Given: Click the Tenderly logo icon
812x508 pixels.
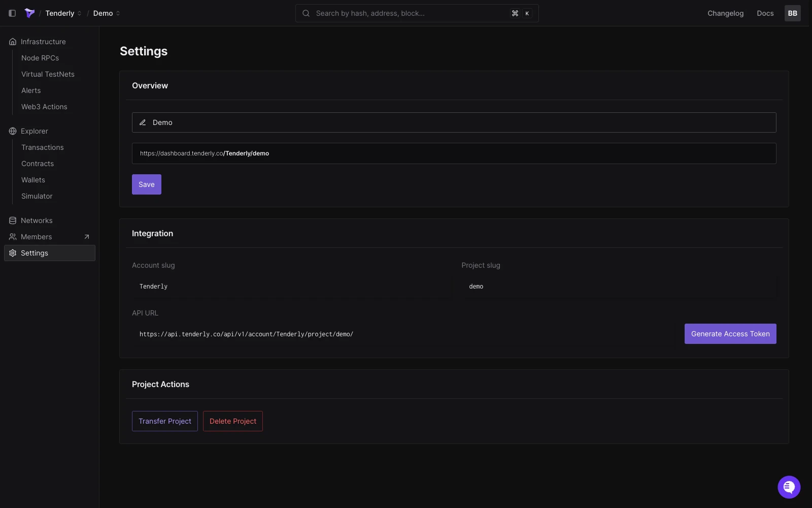Looking at the screenshot, I should click(x=29, y=13).
